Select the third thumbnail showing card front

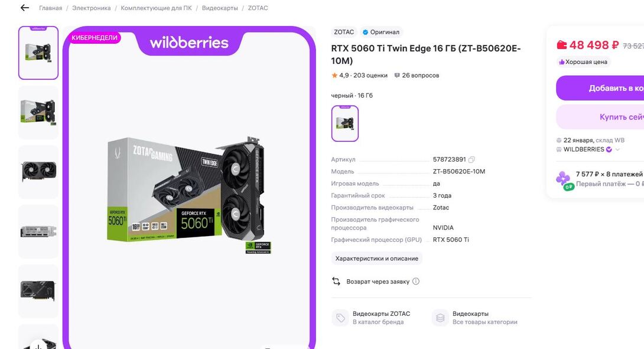coord(38,172)
